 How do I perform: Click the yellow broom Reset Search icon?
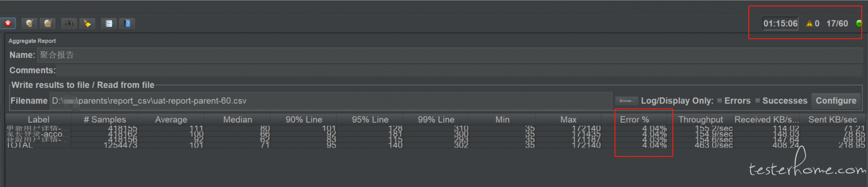(x=87, y=24)
